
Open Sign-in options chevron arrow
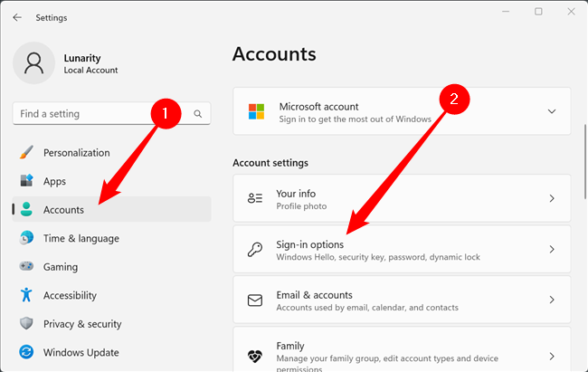click(x=552, y=250)
